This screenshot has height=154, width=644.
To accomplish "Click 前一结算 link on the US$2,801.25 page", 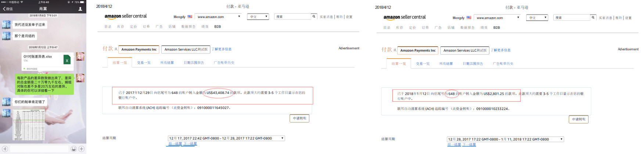I will pyautogui.click(x=454, y=145).
